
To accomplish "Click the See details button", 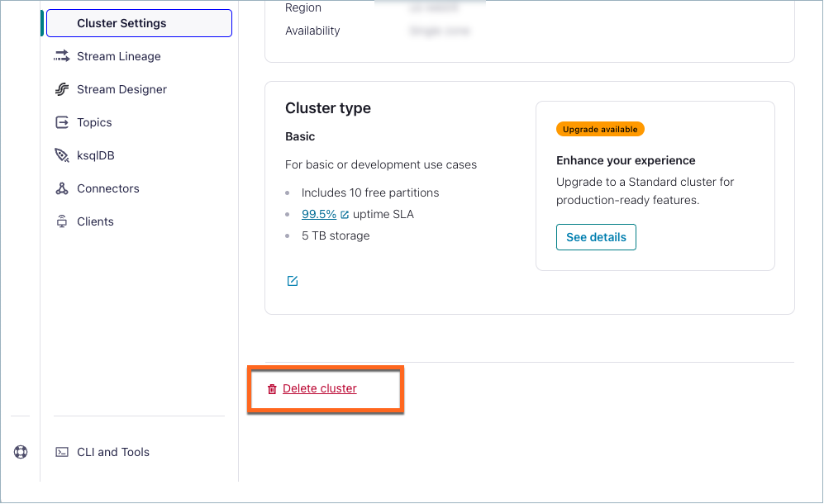I will (596, 236).
